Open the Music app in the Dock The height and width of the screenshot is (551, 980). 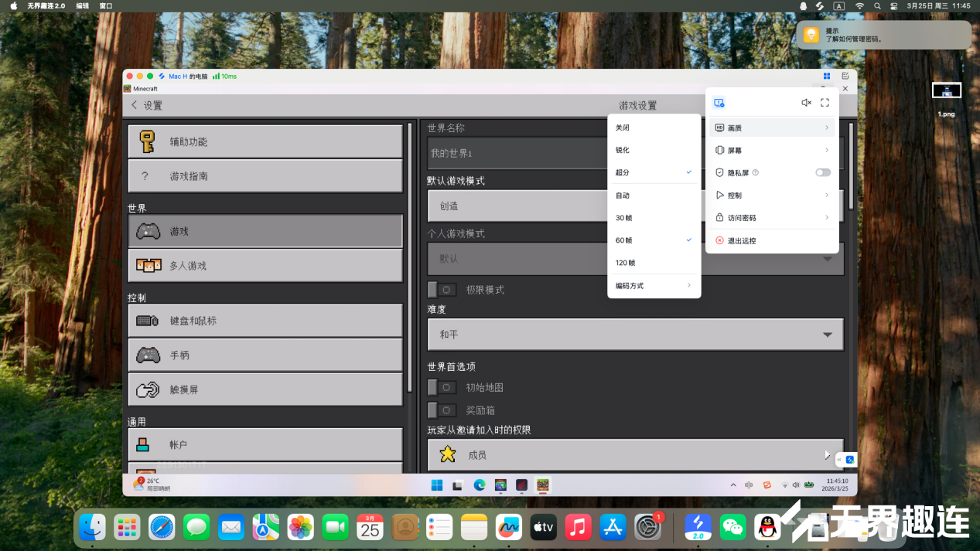tap(578, 527)
